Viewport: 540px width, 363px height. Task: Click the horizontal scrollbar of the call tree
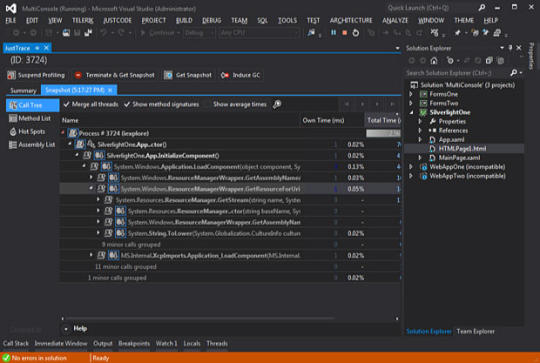click(x=200, y=319)
